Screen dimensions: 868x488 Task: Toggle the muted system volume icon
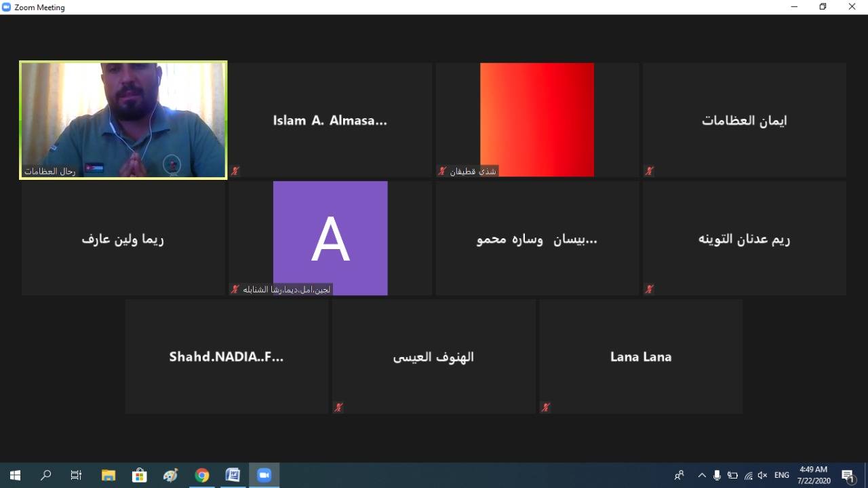(x=762, y=475)
